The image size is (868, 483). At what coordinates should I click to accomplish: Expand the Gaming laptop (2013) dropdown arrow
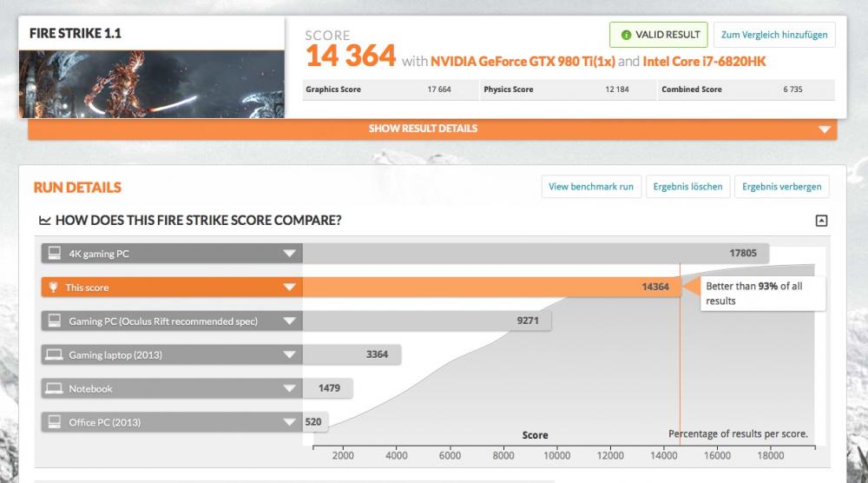click(x=289, y=355)
